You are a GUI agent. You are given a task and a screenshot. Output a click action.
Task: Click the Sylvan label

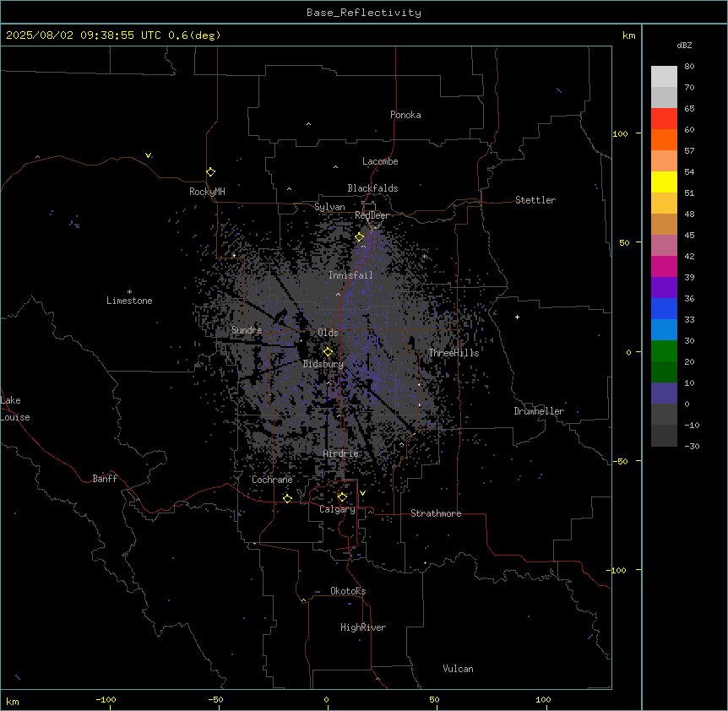[329, 207]
